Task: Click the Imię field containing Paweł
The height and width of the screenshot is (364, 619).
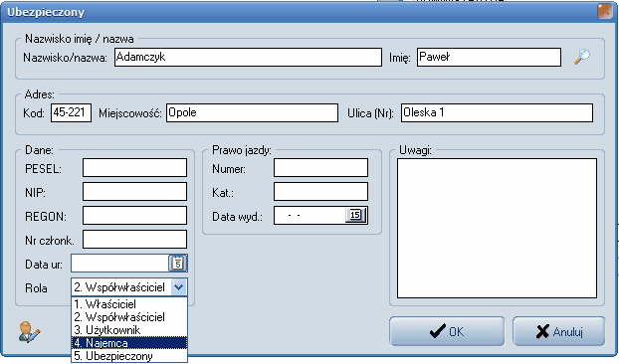Action: point(489,57)
